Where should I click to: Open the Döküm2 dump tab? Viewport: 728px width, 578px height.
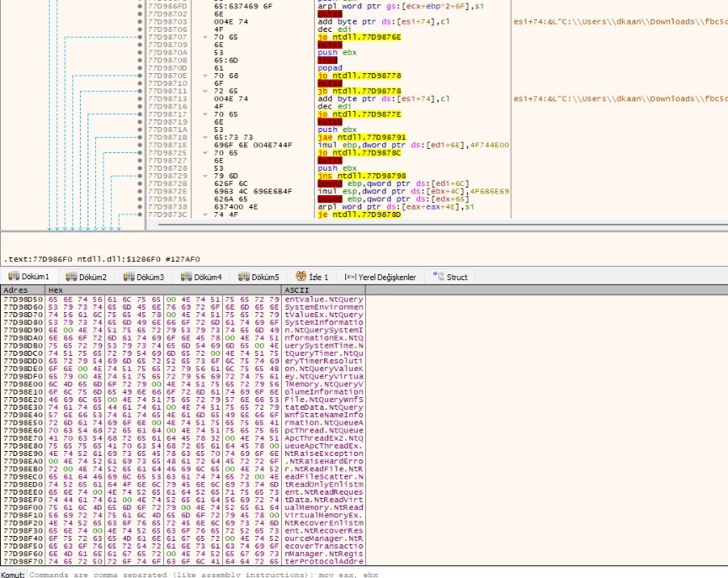(x=87, y=277)
